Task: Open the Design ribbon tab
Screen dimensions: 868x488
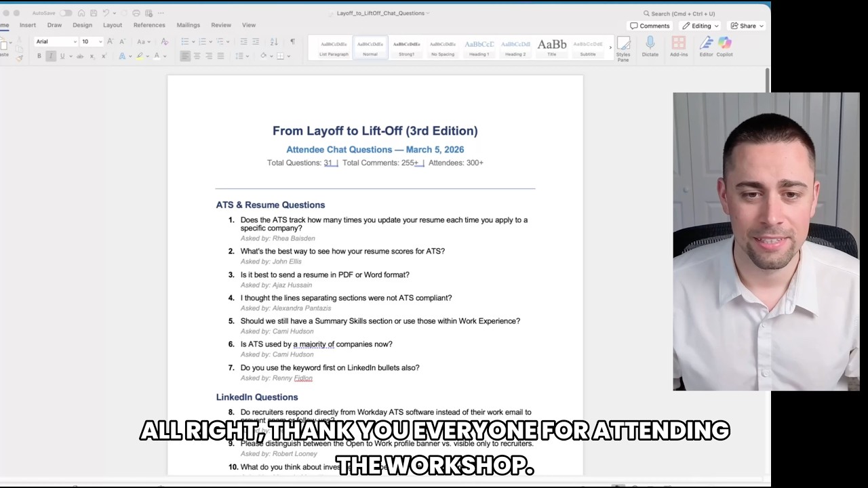Action: (82, 25)
